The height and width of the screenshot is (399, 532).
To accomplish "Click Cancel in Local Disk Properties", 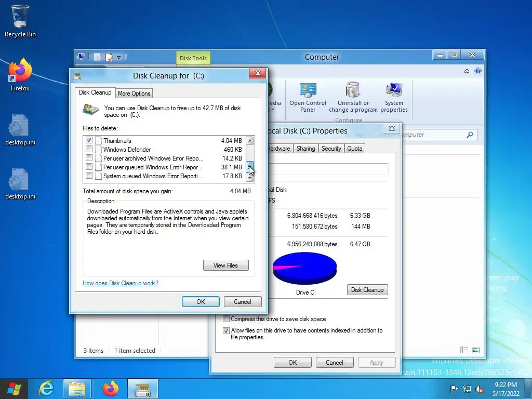I will pyautogui.click(x=335, y=362).
